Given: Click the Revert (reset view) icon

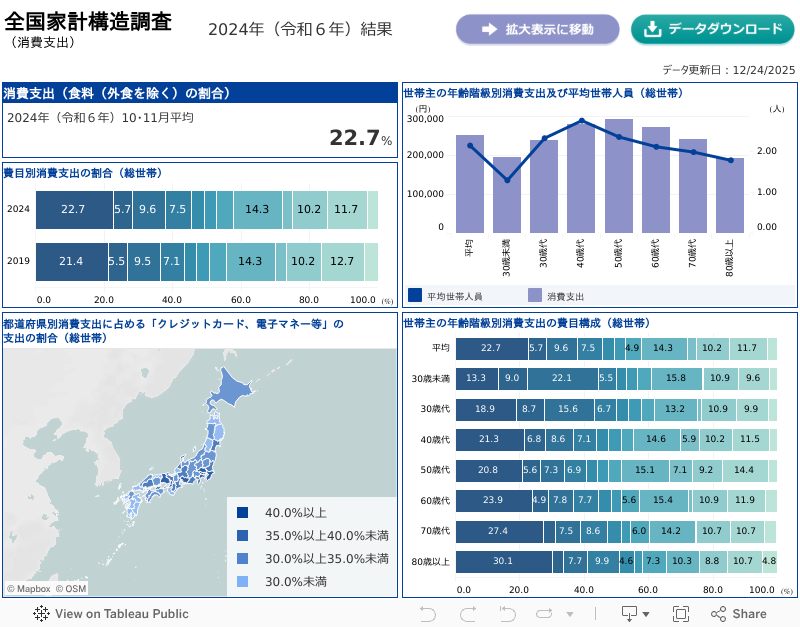Looking at the screenshot, I should tap(507, 613).
